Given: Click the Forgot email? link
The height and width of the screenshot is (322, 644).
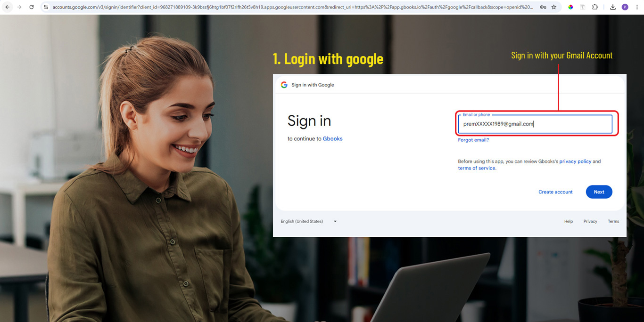Looking at the screenshot, I should (473, 140).
